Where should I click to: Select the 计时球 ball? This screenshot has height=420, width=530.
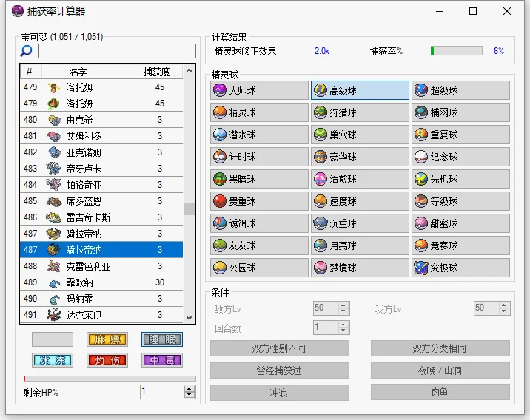(x=259, y=157)
